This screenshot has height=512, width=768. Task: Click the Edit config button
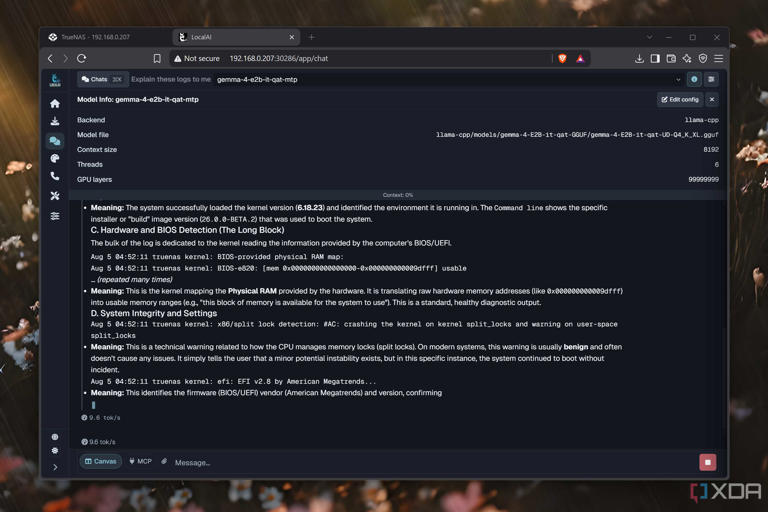tap(680, 99)
